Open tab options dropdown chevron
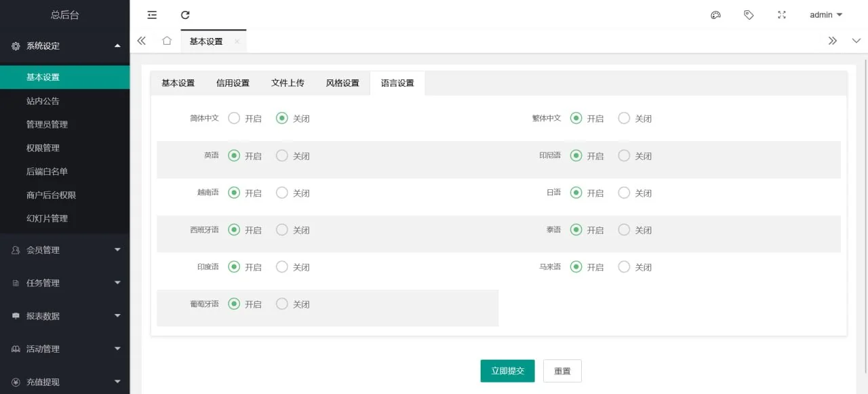The height and width of the screenshot is (394, 868). click(856, 41)
